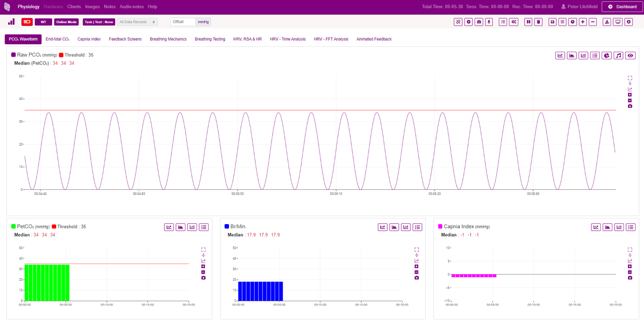The image size is (644, 328).
Task: Open the Audio-notes menu
Action: click(x=131, y=7)
